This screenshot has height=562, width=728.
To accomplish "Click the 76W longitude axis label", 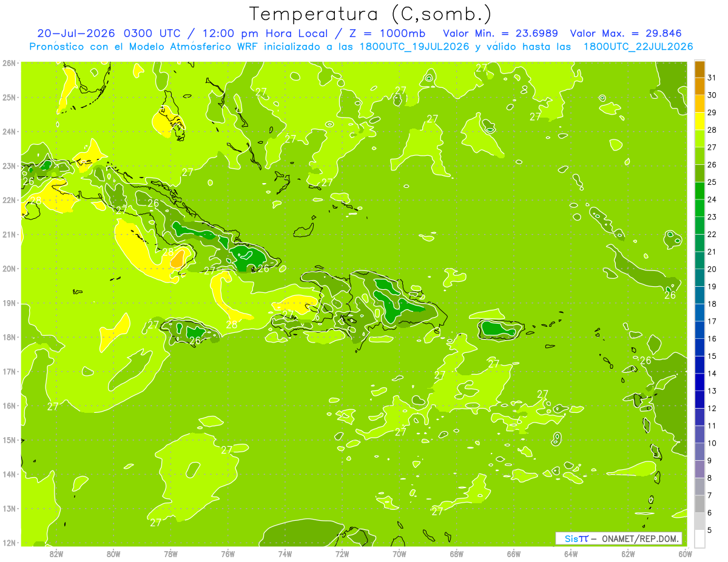I will pyautogui.click(x=228, y=554).
